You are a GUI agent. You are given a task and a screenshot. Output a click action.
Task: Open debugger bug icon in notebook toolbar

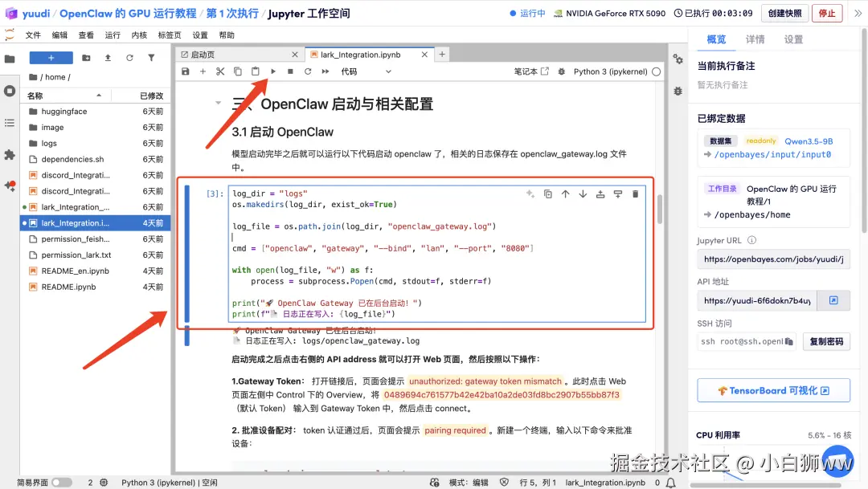[561, 71]
